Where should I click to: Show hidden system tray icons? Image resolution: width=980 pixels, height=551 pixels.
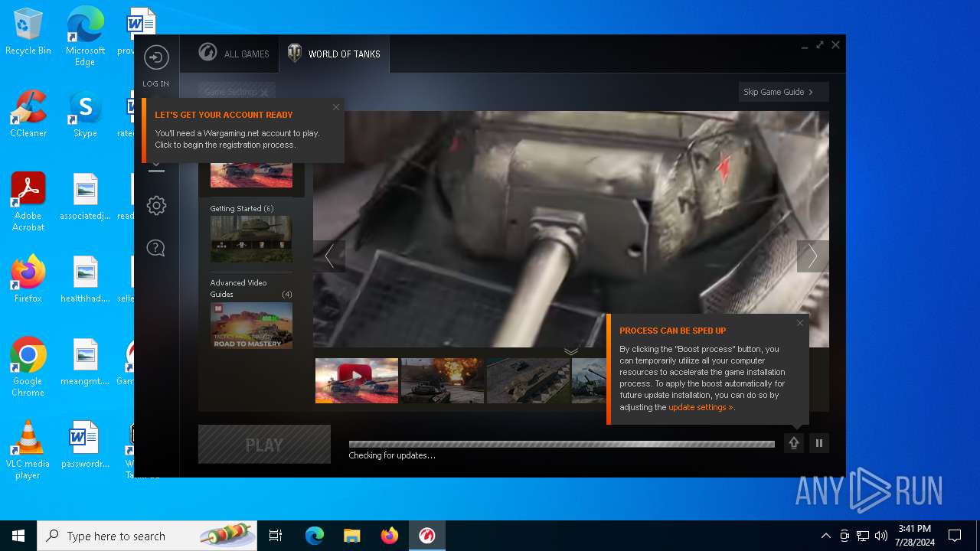click(x=825, y=536)
